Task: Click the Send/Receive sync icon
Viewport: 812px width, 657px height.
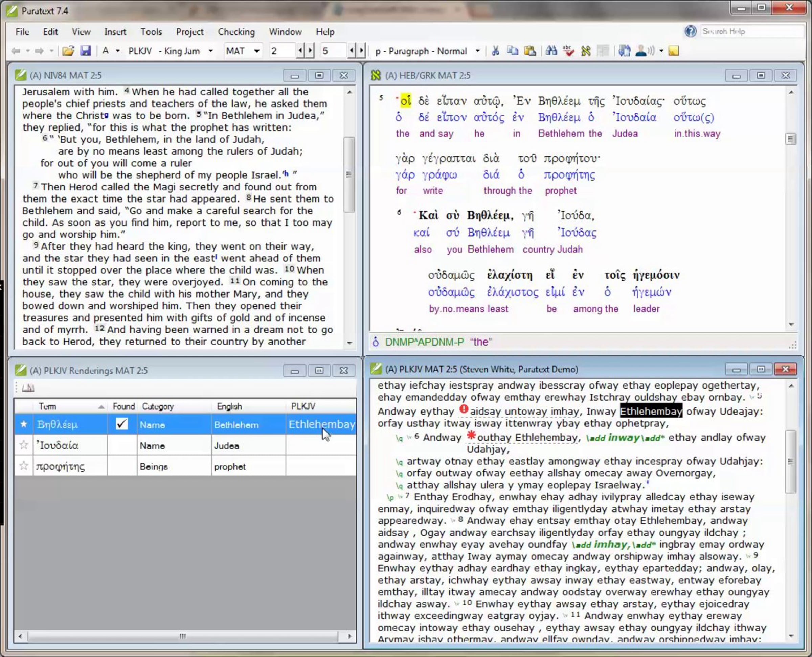Action: tap(624, 51)
